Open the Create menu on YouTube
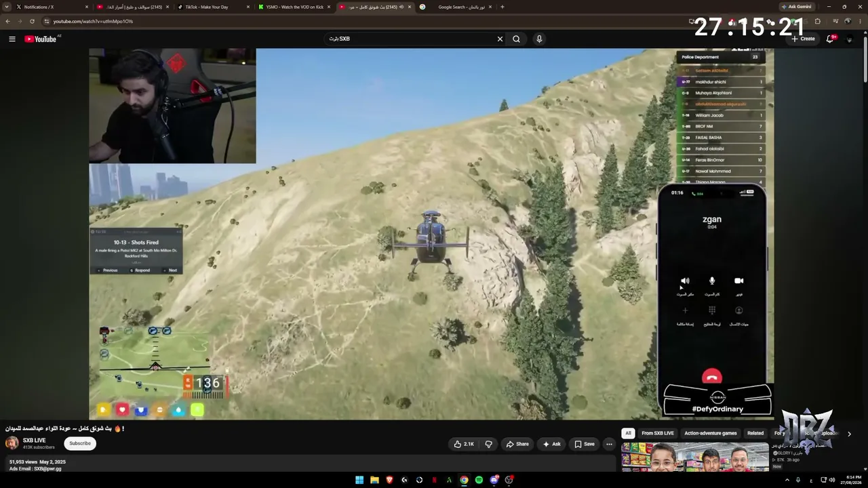This screenshot has height=488, width=868. pos(803,39)
